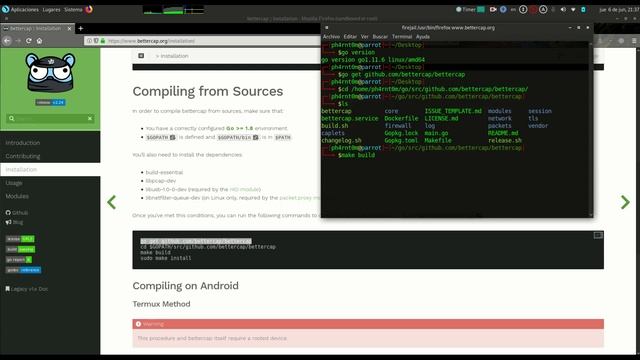
Task: Click the build passing badge
Action: [20, 249]
